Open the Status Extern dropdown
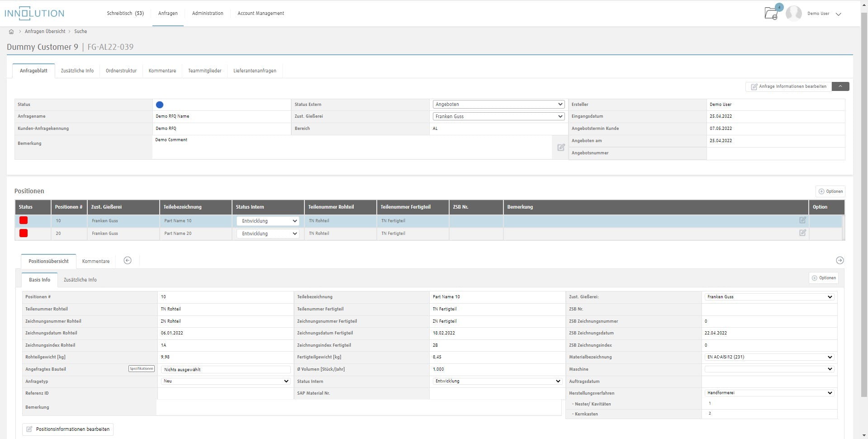Image resolution: width=868 pixels, height=439 pixels. (x=498, y=104)
